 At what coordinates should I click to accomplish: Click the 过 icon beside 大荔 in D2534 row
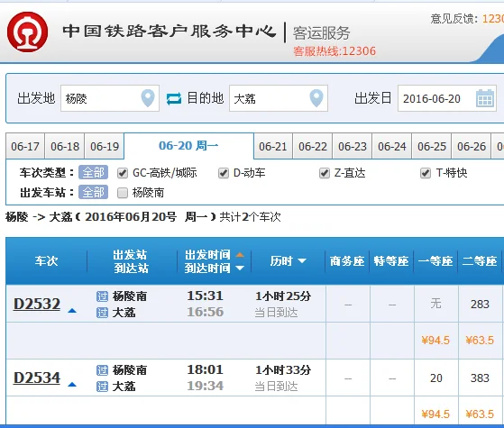pos(102,387)
